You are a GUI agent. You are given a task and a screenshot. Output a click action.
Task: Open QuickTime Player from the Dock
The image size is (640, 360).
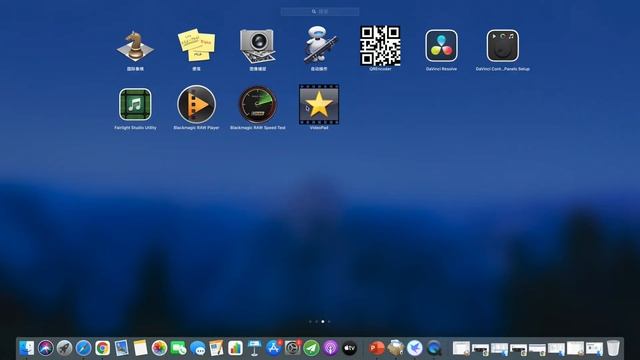(x=434, y=348)
